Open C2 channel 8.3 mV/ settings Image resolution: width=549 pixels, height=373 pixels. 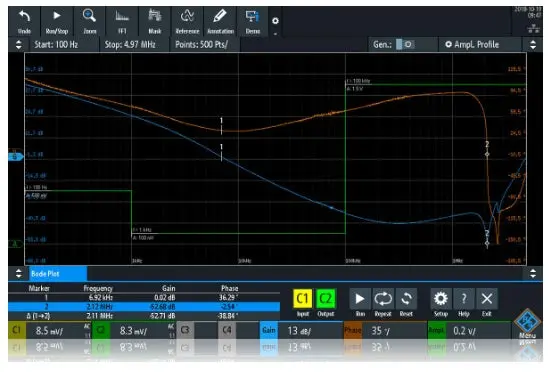(x=133, y=330)
